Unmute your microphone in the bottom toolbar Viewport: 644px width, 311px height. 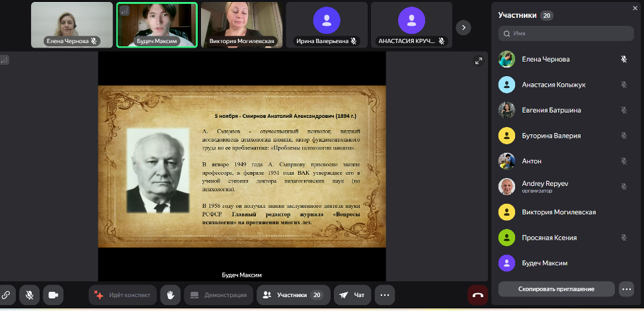(29, 294)
